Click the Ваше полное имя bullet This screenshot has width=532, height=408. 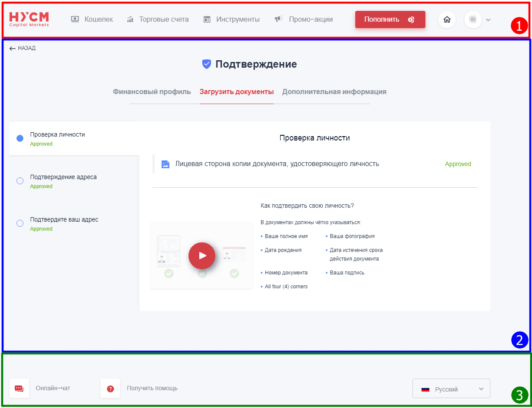point(286,236)
